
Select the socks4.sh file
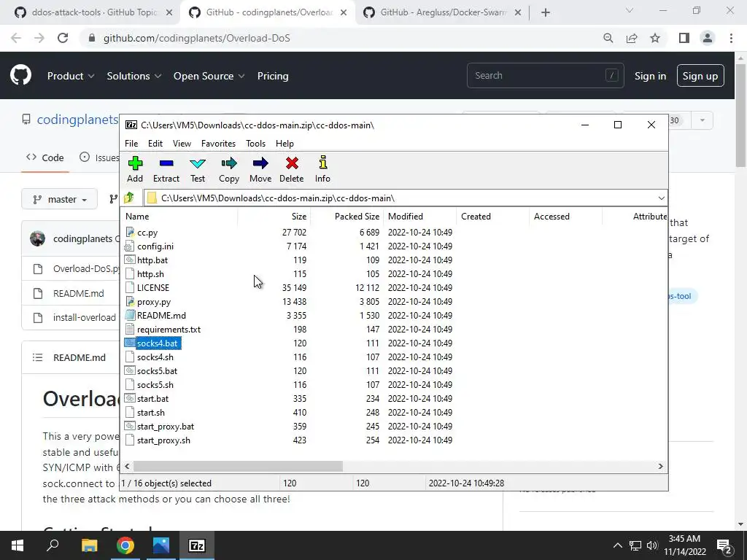pos(155,357)
